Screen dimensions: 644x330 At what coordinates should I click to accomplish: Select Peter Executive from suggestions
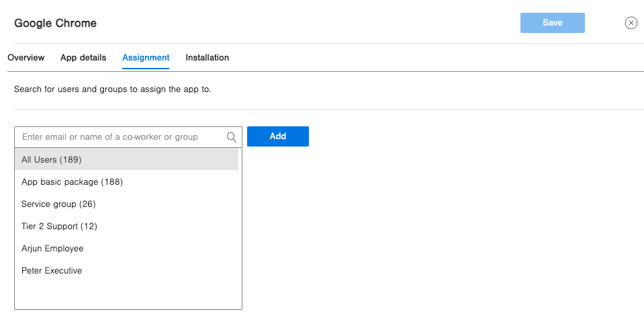pos(126,270)
